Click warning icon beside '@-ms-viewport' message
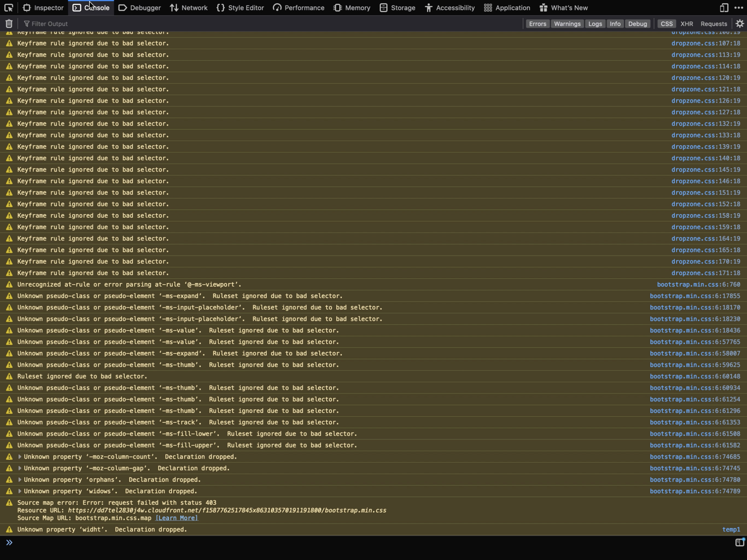Viewport: 747px width, 560px height. tap(9, 284)
